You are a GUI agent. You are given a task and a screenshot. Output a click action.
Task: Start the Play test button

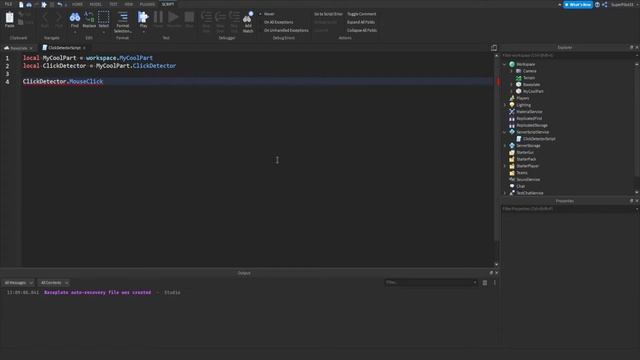click(143, 18)
